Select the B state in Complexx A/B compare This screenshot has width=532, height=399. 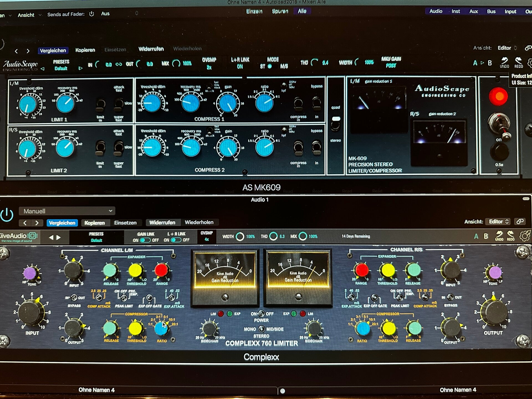coord(486,236)
